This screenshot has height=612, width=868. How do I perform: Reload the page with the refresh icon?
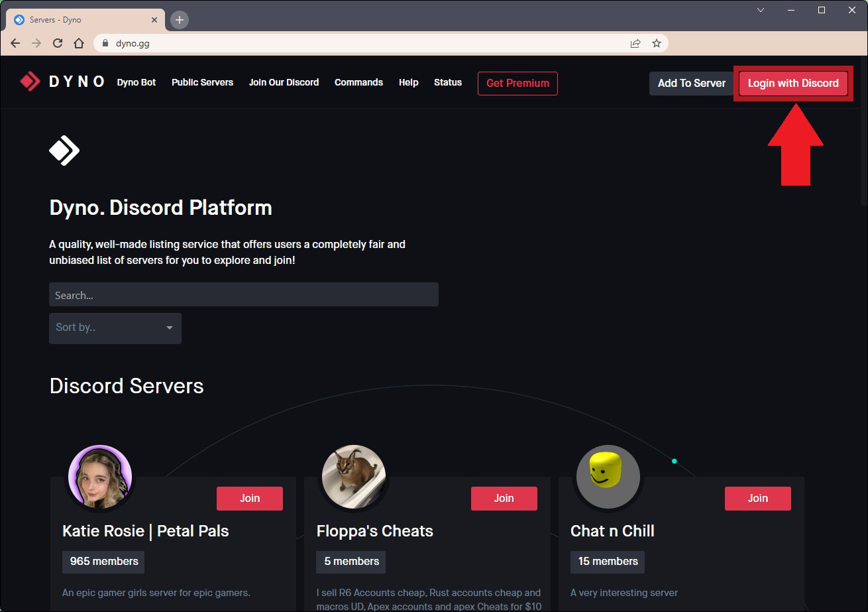pos(58,43)
